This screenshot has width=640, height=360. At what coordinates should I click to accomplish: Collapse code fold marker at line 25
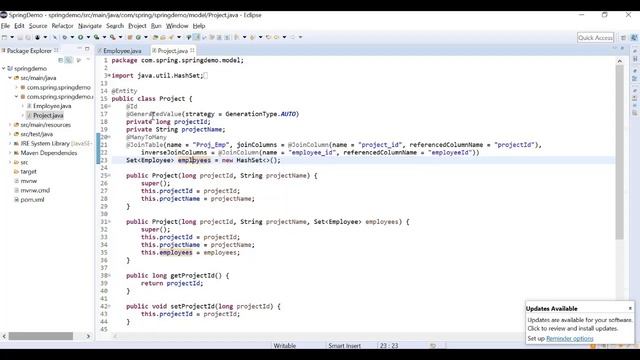point(109,176)
